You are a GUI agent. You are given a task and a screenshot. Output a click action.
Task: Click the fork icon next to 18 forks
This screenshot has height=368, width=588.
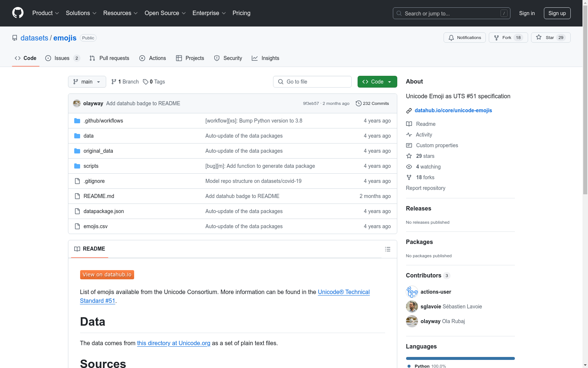coord(409,177)
